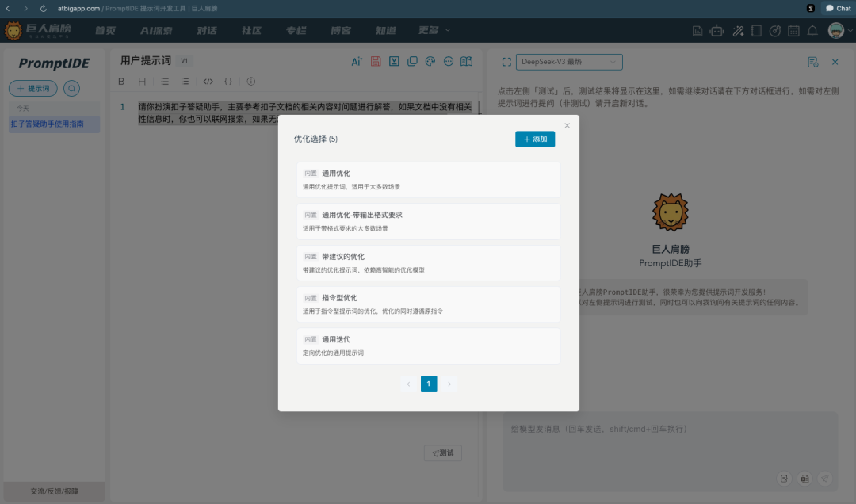Open the user avatar account menu
Image resolution: width=856 pixels, height=504 pixels.
[x=839, y=31]
